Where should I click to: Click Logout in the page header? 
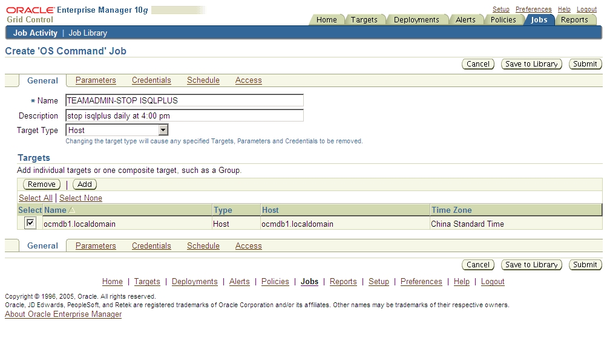[x=586, y=9]
